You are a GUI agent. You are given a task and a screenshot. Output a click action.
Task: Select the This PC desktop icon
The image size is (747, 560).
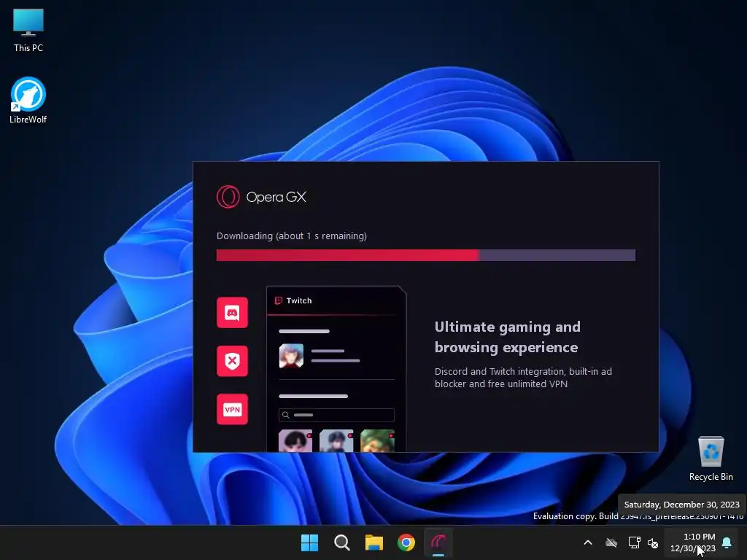[x=28, y=31]
